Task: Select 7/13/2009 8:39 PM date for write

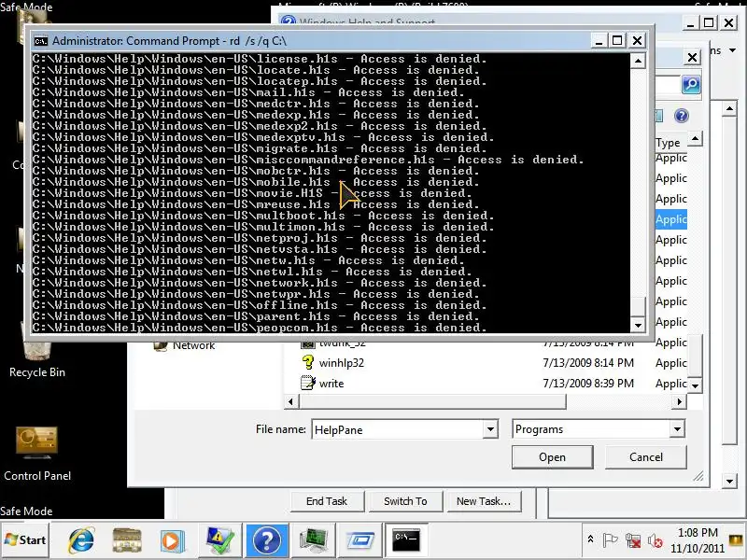Action: point(588,384)
